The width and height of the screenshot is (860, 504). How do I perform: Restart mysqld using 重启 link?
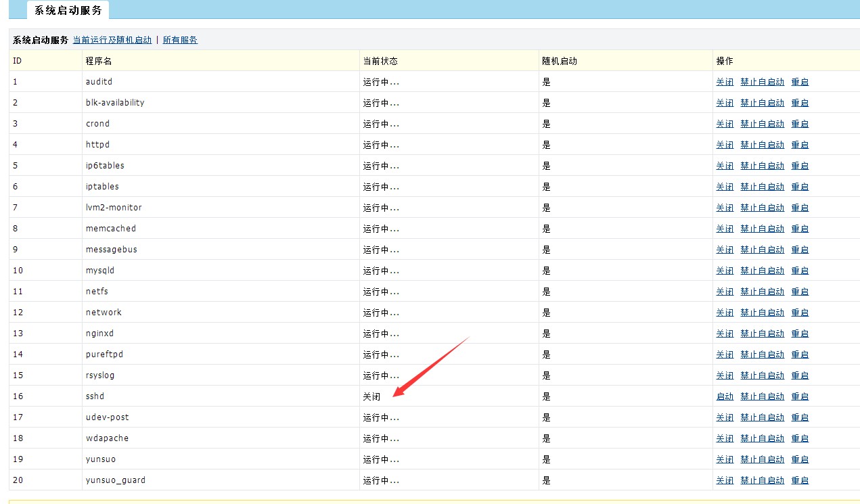pos(800,271)
